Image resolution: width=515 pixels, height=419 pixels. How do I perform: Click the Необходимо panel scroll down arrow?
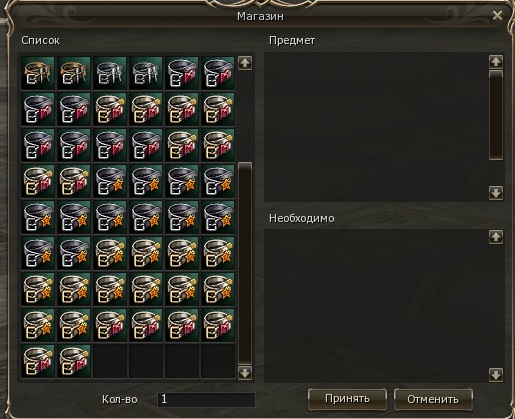496,375
